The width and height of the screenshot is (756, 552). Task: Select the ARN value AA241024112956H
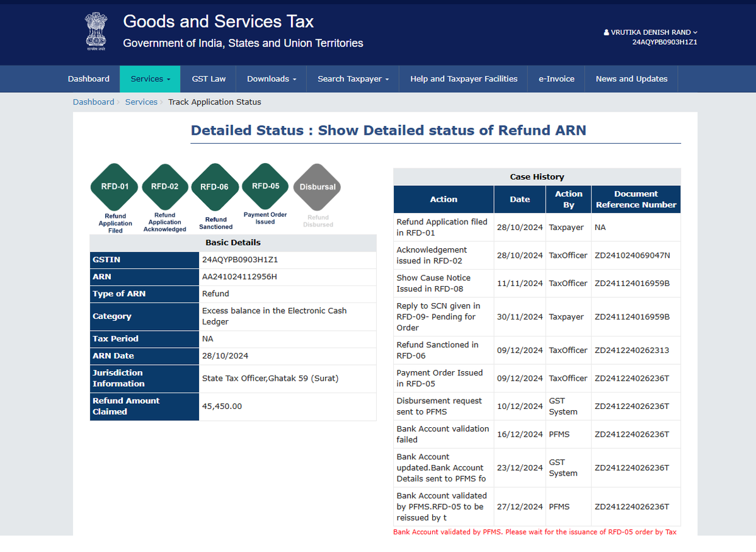click(x=239, y=277)
